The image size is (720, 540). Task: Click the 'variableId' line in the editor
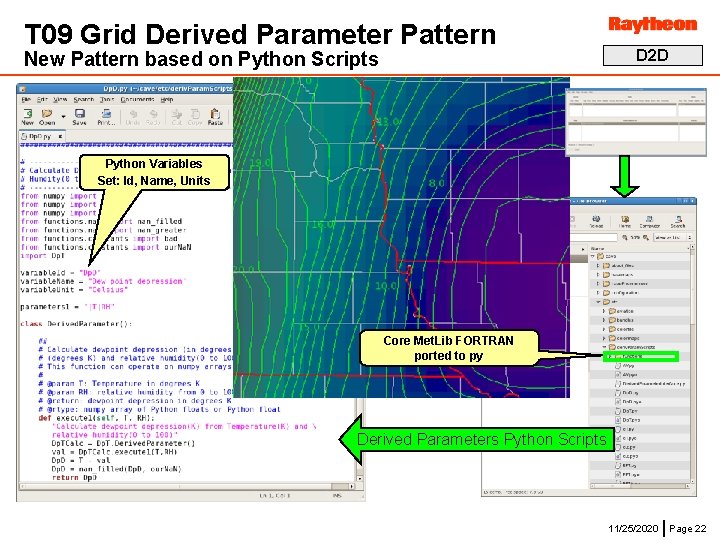point(60,273)
